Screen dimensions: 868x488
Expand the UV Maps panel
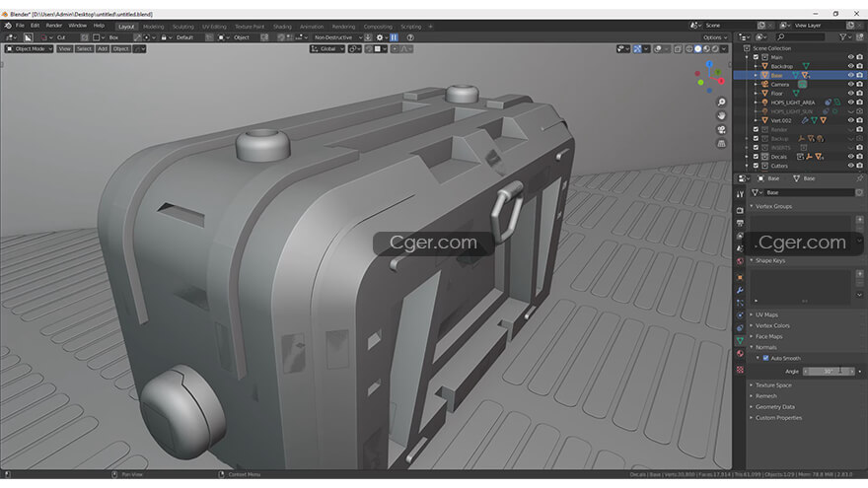[x=766, y=314]
